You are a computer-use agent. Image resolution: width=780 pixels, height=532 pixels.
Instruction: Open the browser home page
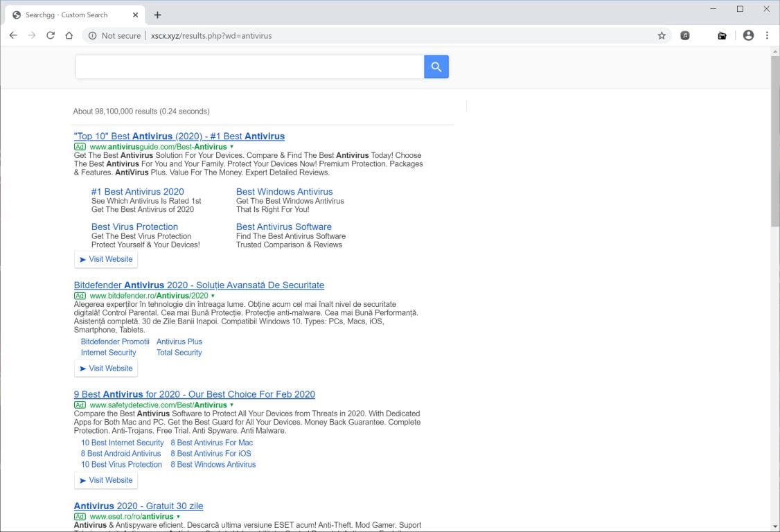click(x=69, y=35)
